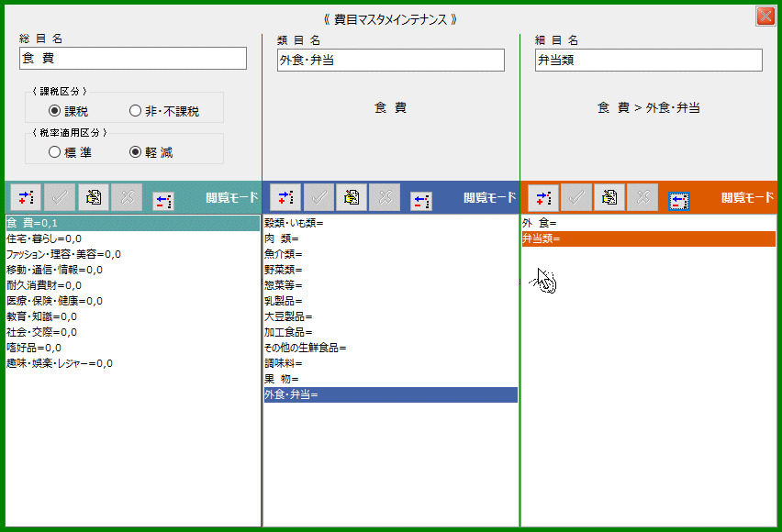Select the 弁当類= row in the 細目 list
Screen dimensions: 782x532
(649, 238)
